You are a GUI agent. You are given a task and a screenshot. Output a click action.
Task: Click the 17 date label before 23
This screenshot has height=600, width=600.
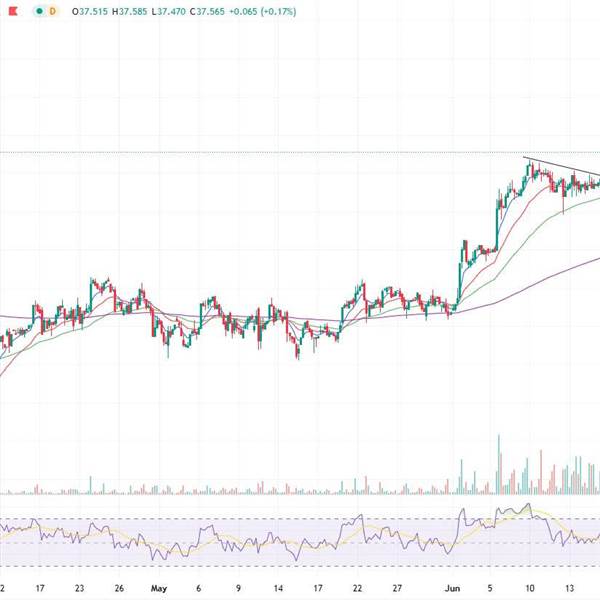click(40, 588)
